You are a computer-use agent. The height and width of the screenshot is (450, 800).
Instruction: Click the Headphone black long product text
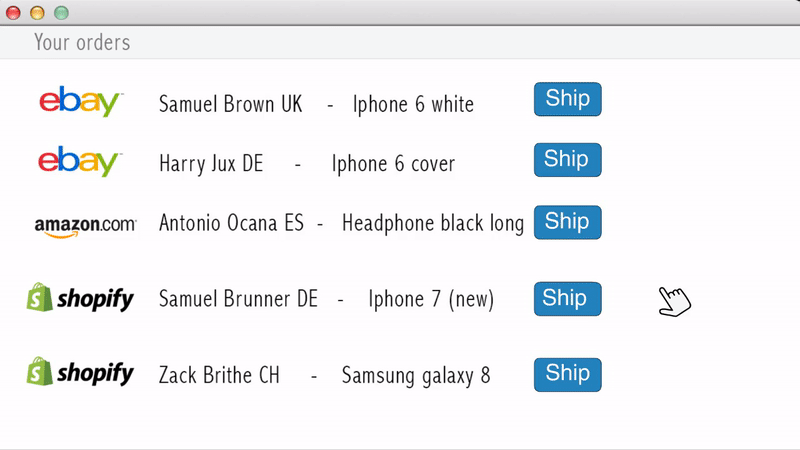[x=433, y=224]
